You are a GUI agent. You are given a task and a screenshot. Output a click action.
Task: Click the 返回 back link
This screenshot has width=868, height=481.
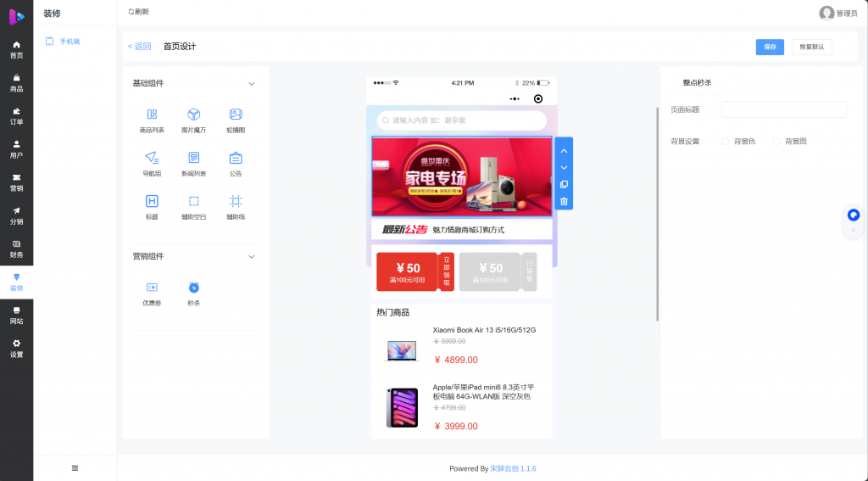tap(140, 47)
